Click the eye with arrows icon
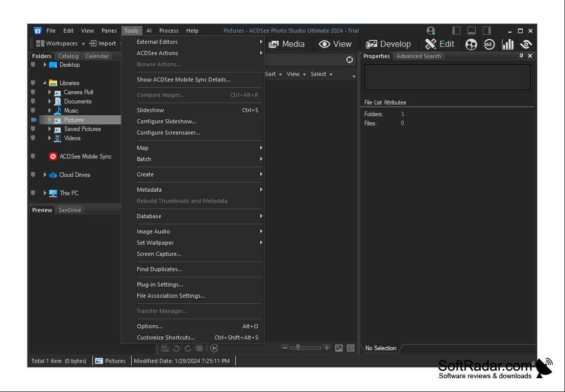Image resolution: width=565 pixels, height=392 pixels. pyautogui.click(x=526, y=44)
